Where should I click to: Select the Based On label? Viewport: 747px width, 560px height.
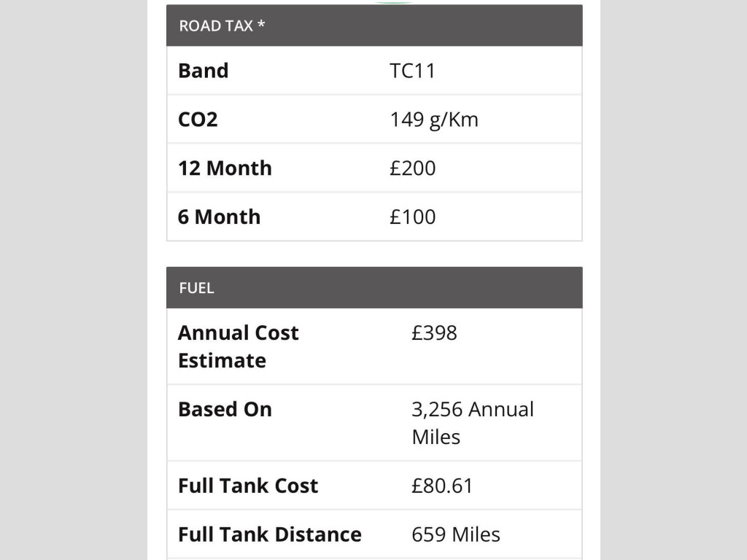[225, 410]
